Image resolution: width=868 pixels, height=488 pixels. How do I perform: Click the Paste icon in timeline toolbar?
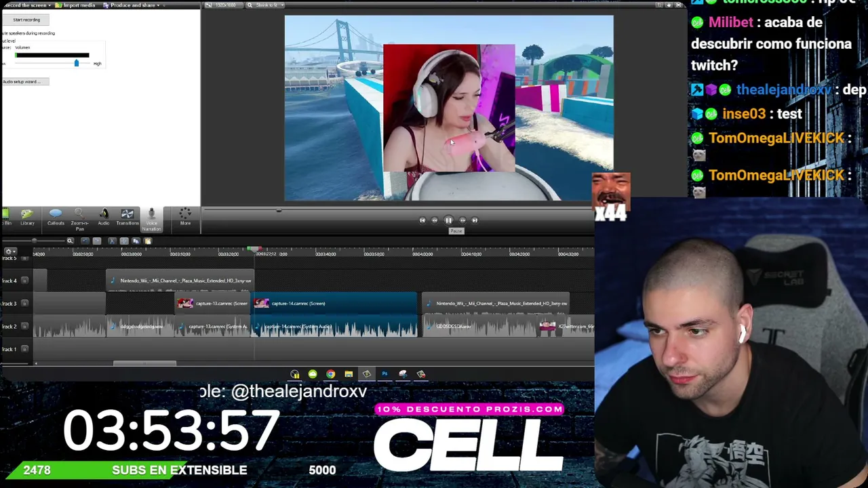point(147,241)
